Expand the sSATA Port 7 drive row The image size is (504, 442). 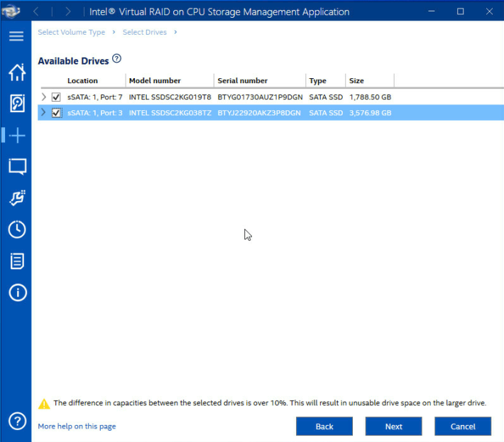click(44, 97)
